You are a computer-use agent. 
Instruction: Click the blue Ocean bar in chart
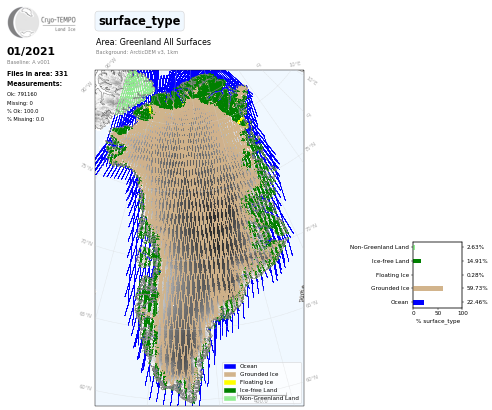[x=419, y=302]
